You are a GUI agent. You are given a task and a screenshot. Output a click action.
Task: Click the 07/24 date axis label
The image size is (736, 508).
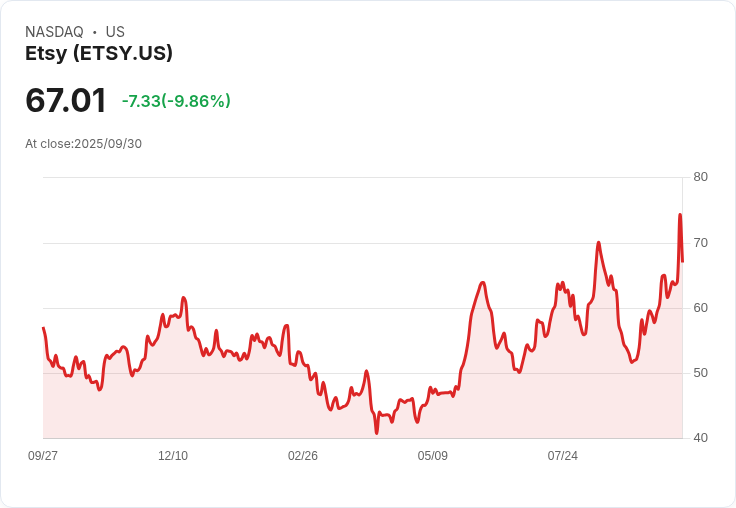point(563,456)
